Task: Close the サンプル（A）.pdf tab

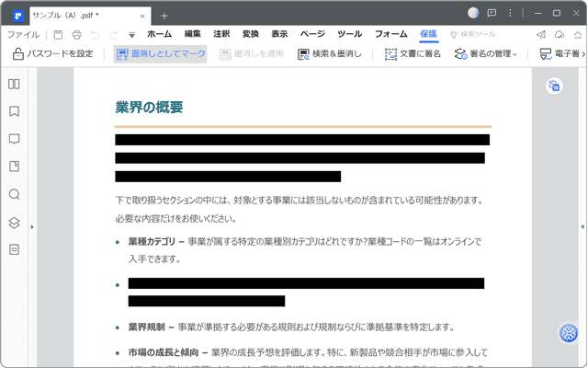Action: pos(142,17)
